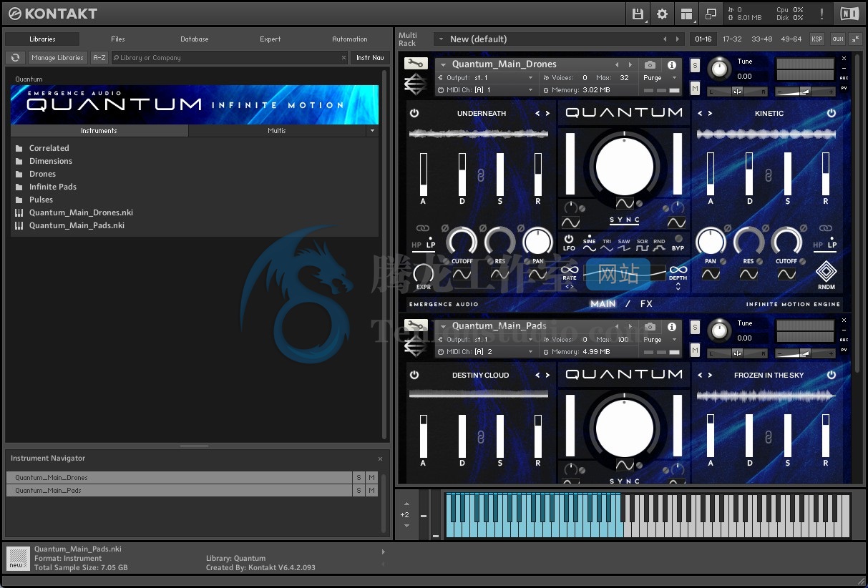Select the SAW LFO waveform
The height and width of the screenshot is (588, 868).
[624, 245]
